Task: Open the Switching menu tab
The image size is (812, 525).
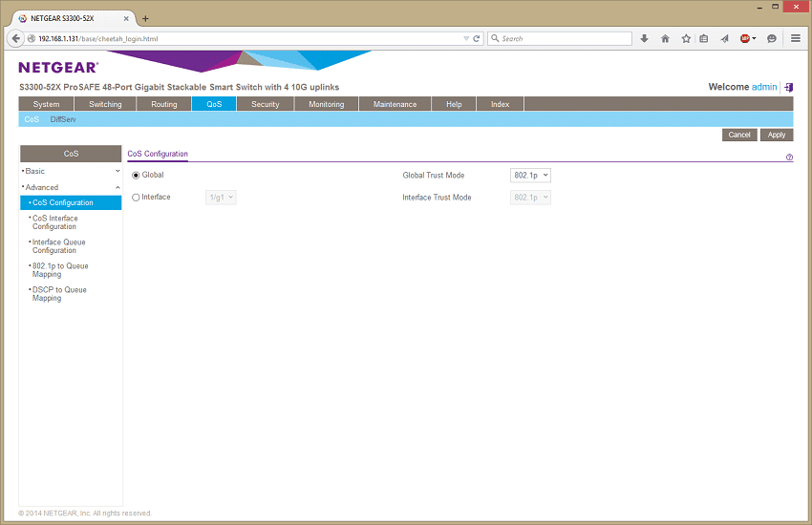Action: point(105,104)
